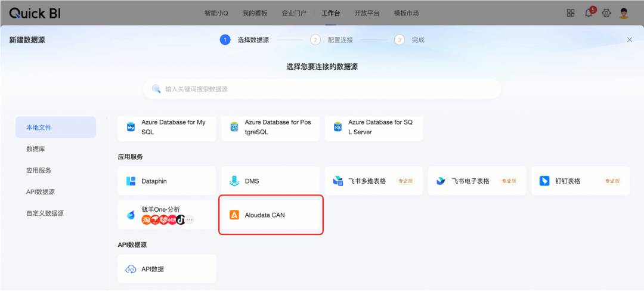Image resolution: width=644 pixels, height=291 pixels.
Task: Click the API数据源 section heading
Action: click(x=132, y=245)
